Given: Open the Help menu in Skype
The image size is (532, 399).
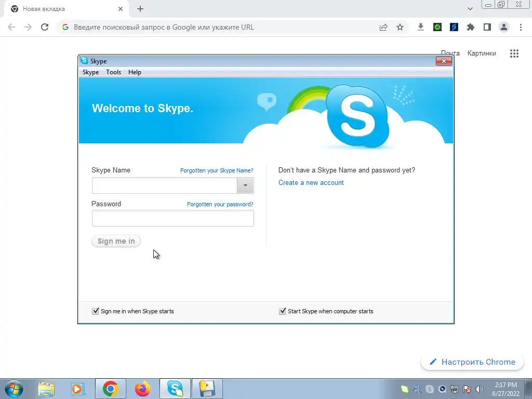Looking at the screenshot, I should tap(135, 72).
